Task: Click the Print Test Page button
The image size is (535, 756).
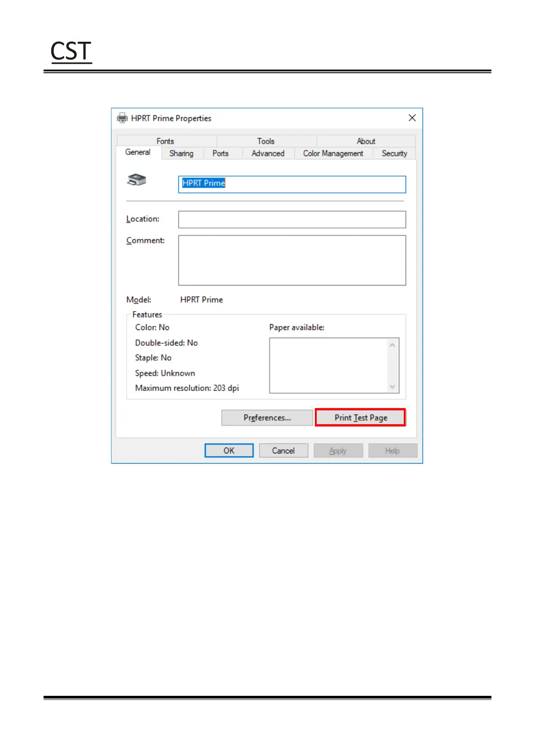Action: click(x=360, y=418)
